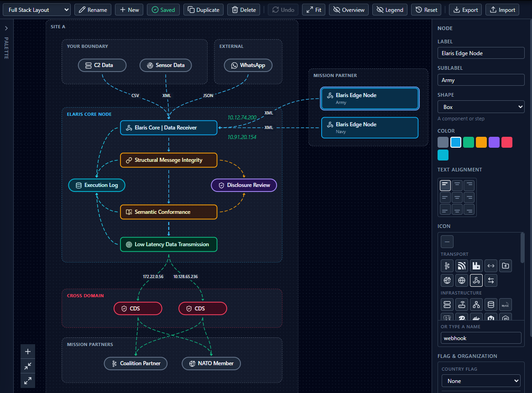Set text alignment to bottom right
This screenshot has height=393, width=532.
tap(469, 210)
